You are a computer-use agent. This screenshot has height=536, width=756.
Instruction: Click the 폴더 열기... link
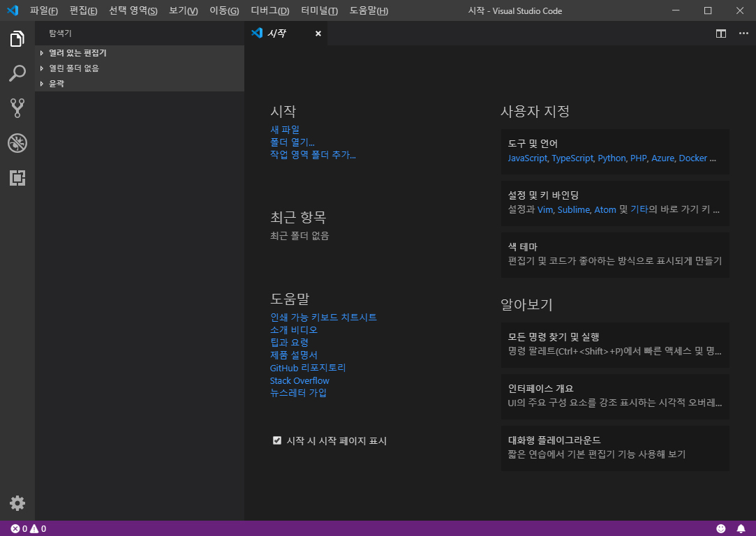pos(292,142)
